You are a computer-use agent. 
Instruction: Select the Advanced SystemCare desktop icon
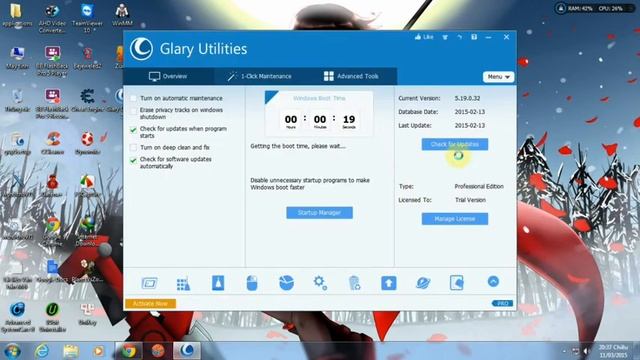pos(18,318)
